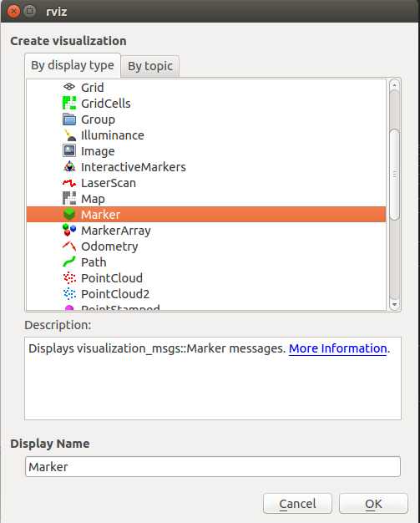420x523 pixels.
Task: Choose the MarkerArray label
Action: pyautogui.click(x=116, y=231)
